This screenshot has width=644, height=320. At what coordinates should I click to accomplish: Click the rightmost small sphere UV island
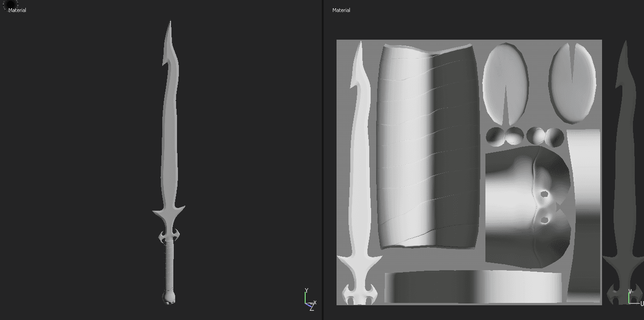click(x=555, y=137)
